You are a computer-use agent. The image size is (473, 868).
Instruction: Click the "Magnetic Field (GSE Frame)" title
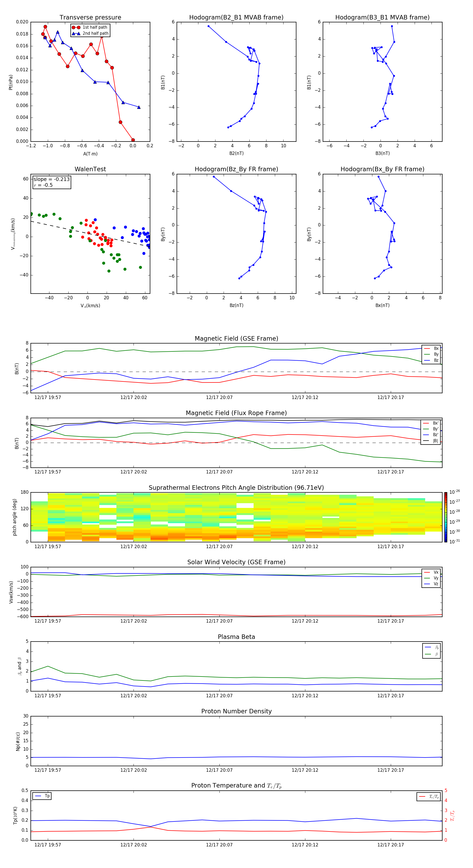tap(236, 339)
